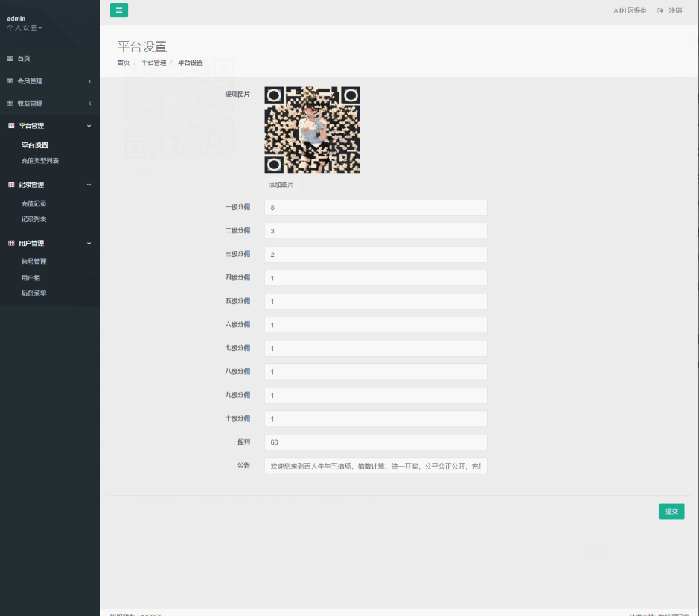The width and height of the screenshot is (699, 616).
Task: Click the grid icon beside 平台管理
Action: click(11, 126)
